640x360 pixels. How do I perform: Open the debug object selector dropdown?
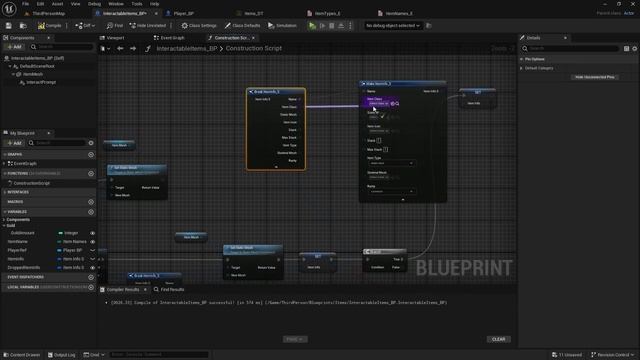393,26
